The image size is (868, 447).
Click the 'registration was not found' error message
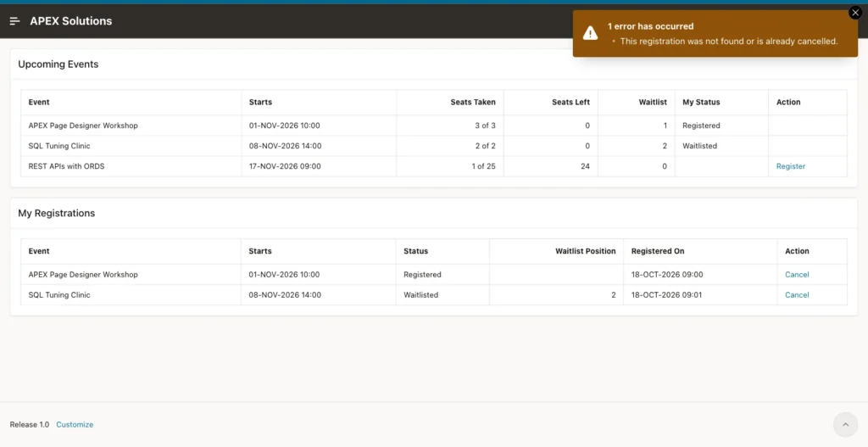728,42
